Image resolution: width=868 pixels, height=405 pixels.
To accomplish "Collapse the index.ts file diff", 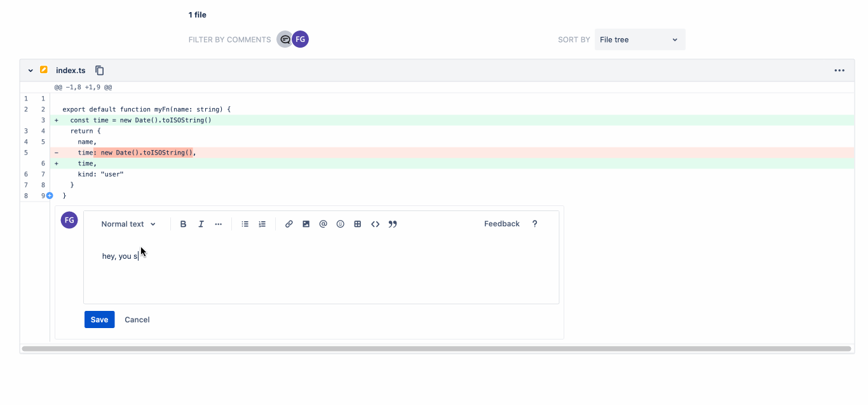I will pyautogui.click(x=31, y=71).
